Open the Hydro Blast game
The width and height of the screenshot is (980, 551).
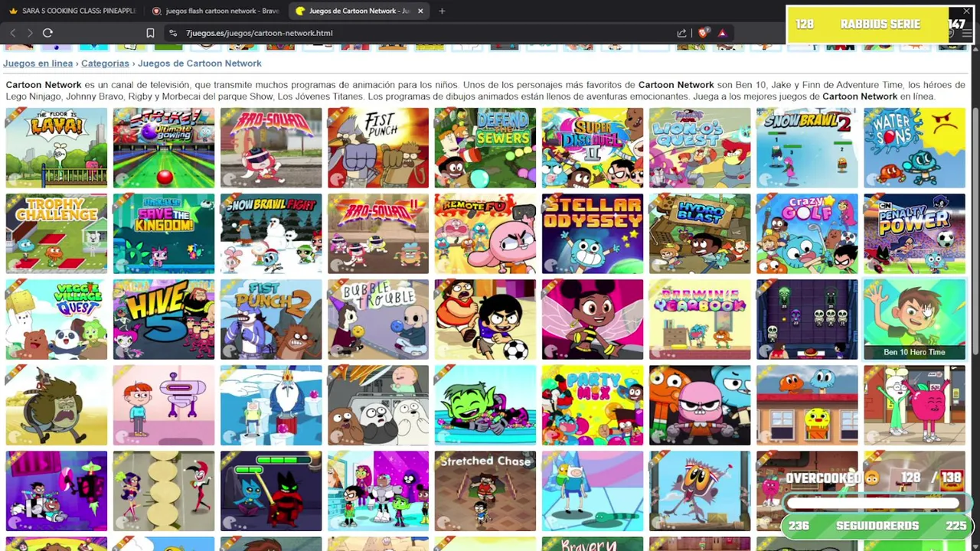[700, 233]
